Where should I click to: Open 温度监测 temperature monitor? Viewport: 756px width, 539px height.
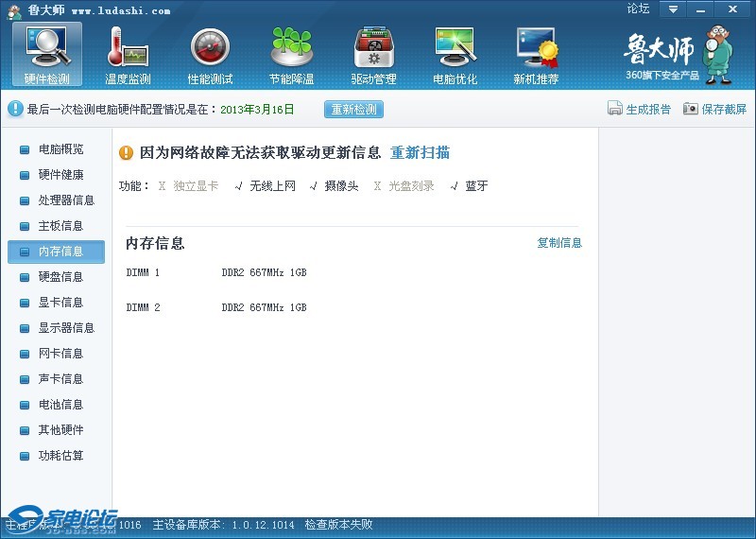click(x=128, y=55)
